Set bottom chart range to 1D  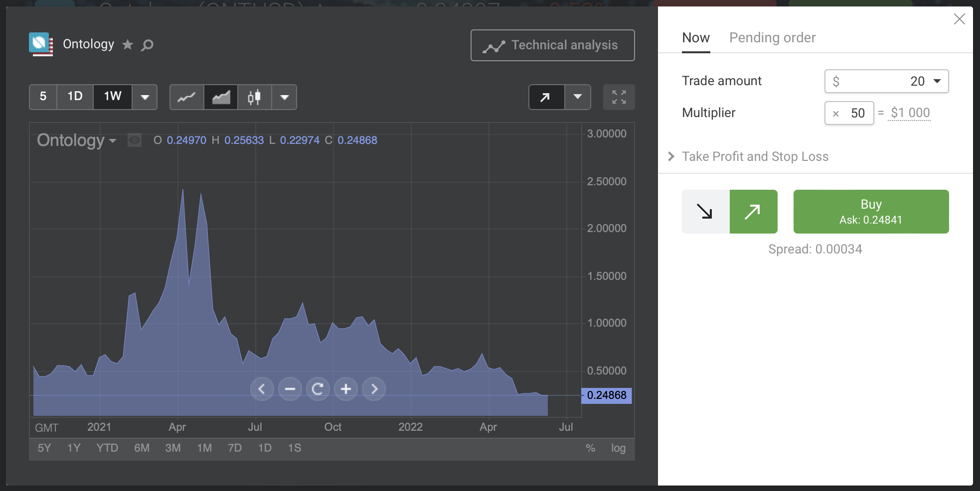click(x=265, y=448)
